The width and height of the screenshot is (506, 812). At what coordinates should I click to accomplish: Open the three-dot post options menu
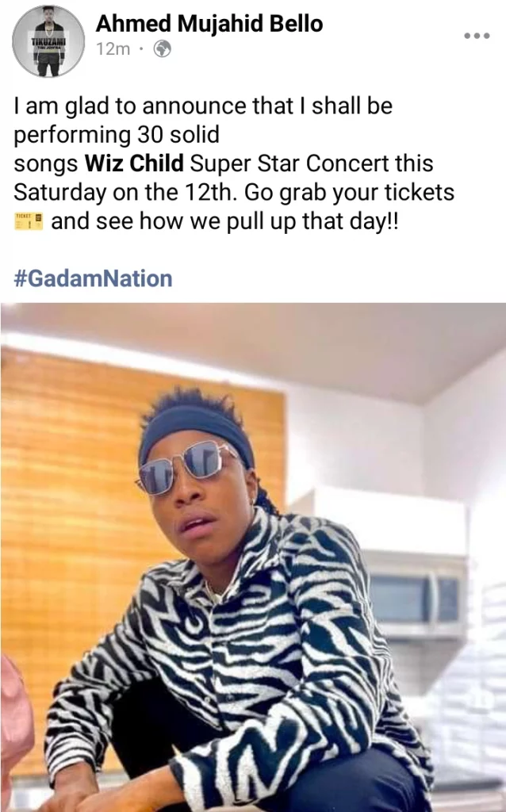point(477,36)
